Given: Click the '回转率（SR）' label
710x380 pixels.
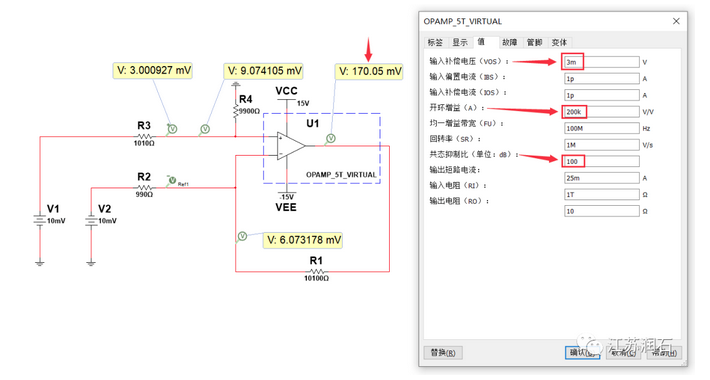Looking at the screenshot, I should pos(455,139).
